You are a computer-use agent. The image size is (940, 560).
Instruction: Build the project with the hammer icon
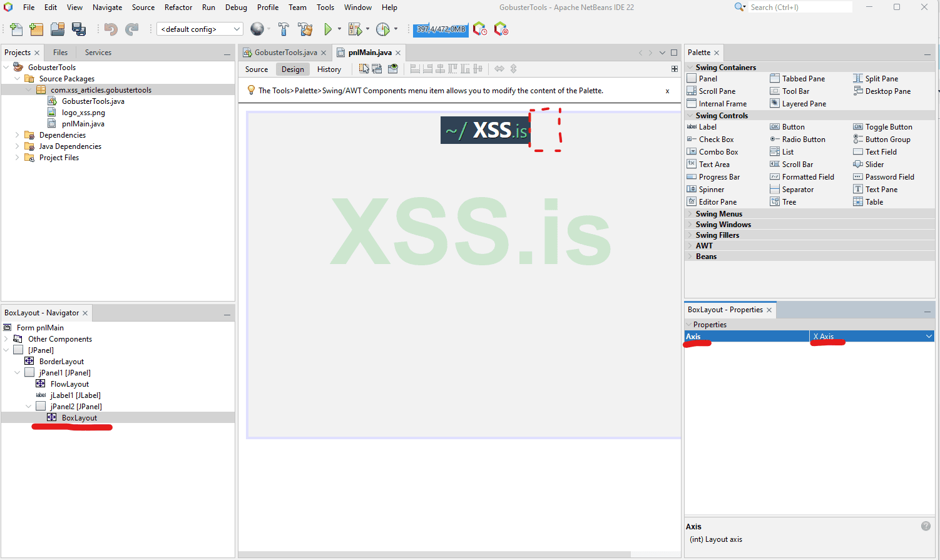(284, 29)
